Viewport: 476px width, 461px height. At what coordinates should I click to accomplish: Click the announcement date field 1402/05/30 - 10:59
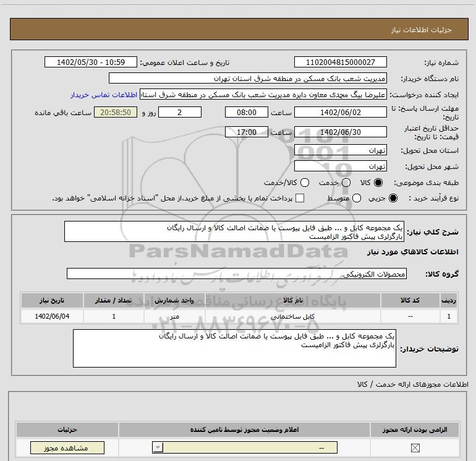(x=91, y=62)
